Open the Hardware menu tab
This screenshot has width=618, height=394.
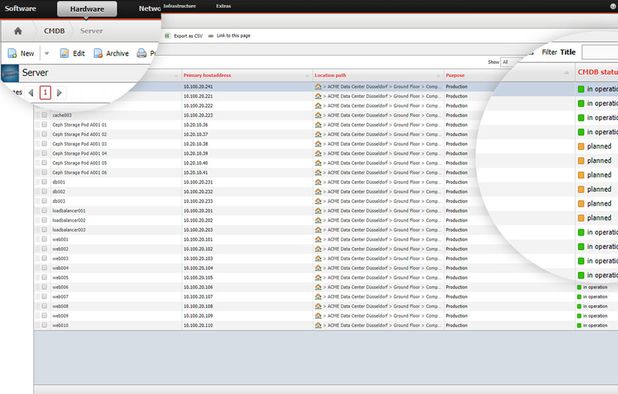(87, 9)
